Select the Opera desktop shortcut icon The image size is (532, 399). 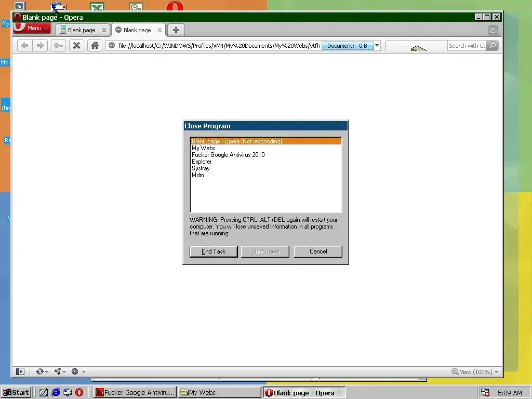pos(175,6)
